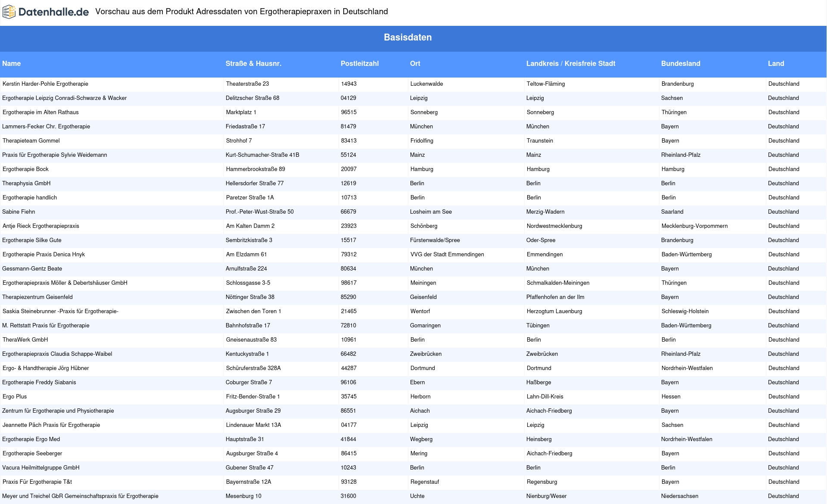The image size is (827, 504).
Task: Select Ergotherapie Freddy Siabanis
Action: tap(39, 383)
